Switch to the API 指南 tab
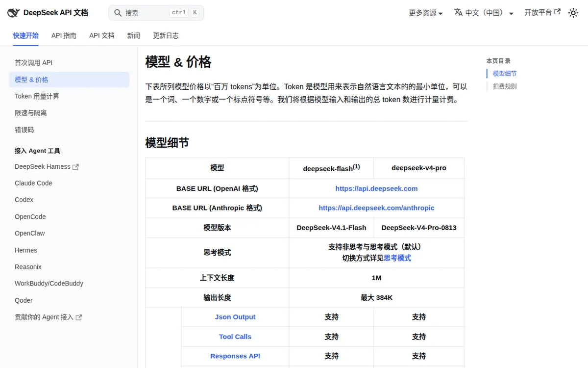 [x=64, y=35]
